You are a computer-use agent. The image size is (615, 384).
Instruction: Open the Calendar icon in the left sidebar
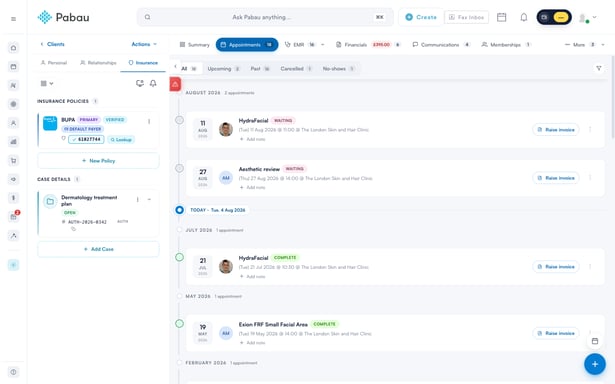(13, 67)
